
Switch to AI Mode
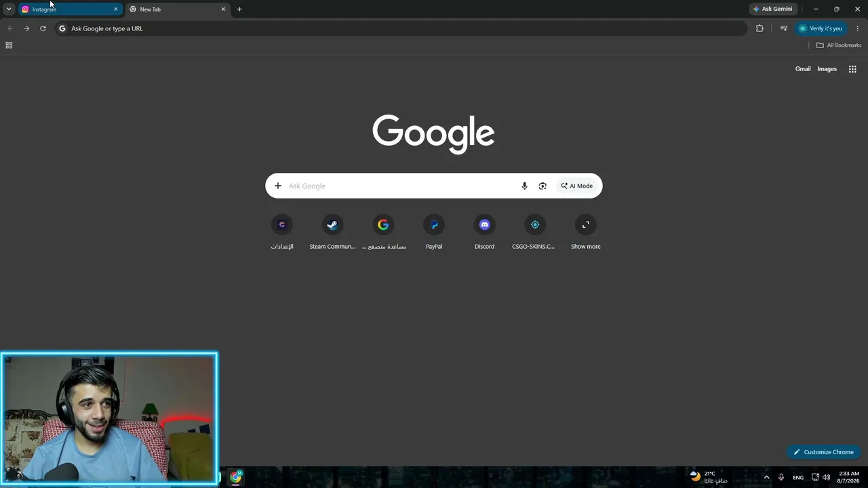577,186
